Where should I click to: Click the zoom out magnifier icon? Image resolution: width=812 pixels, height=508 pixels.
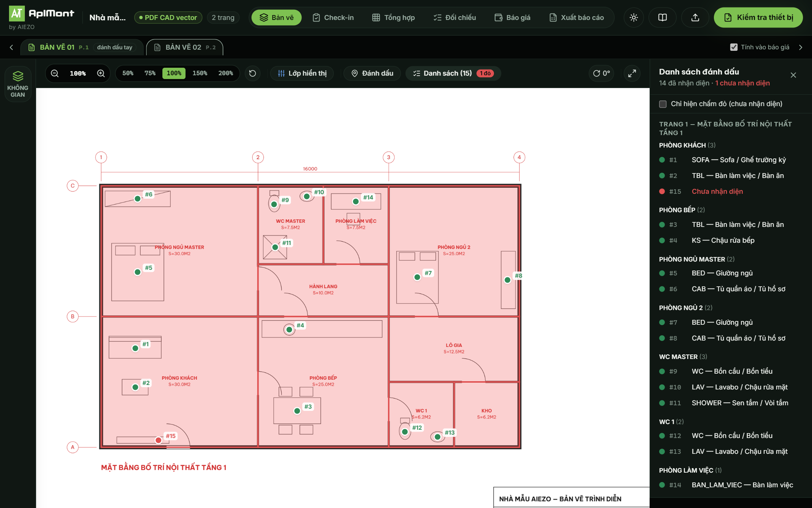tap(55, 73)
